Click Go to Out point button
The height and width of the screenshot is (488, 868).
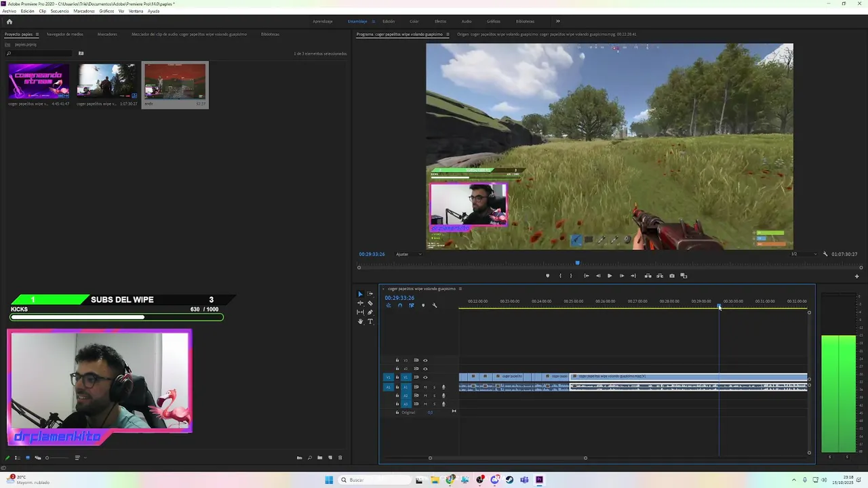[633, 276]
